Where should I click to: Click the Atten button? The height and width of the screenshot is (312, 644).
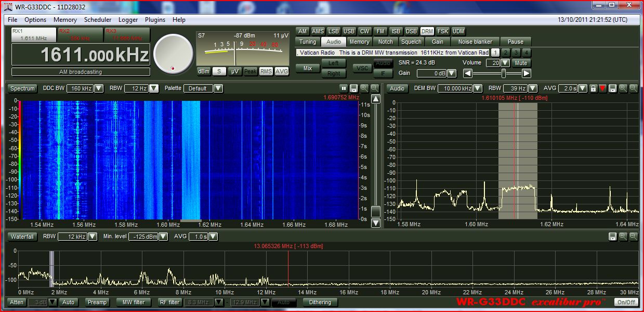click(x=17, y=302)
